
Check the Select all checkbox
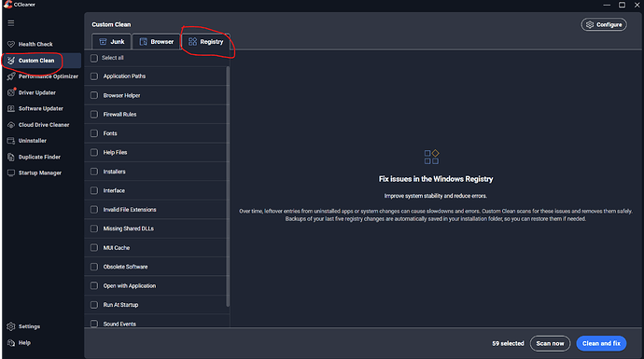point(94,58)
